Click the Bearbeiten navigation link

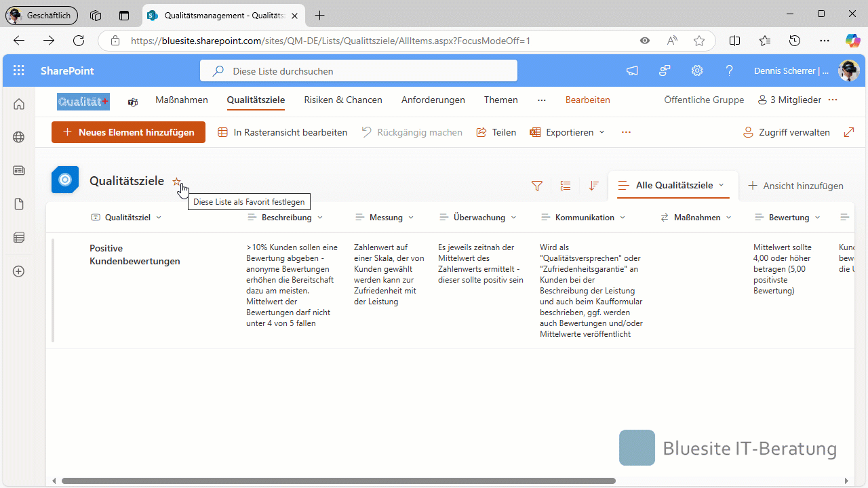[587, 100]
